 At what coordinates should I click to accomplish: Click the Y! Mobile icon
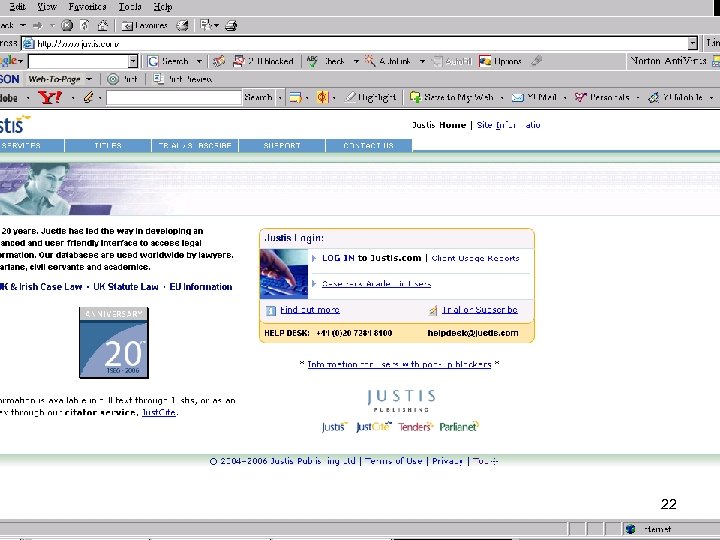(x=653, y=97)
